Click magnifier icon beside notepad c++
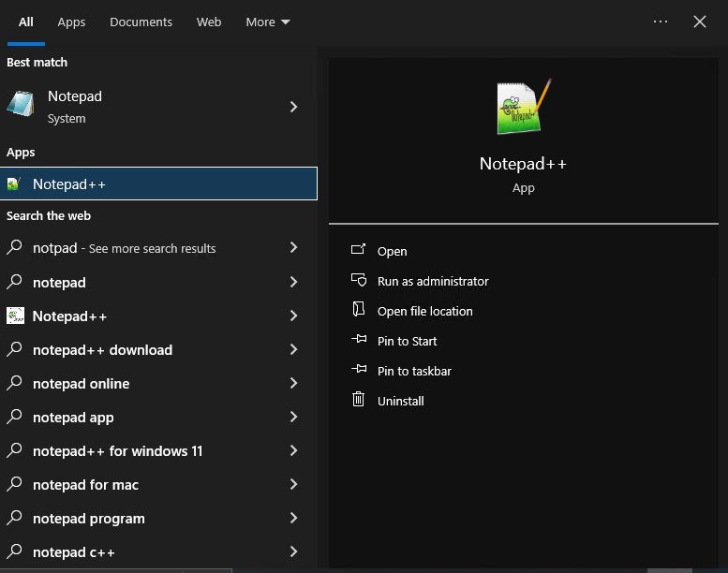 14,551
